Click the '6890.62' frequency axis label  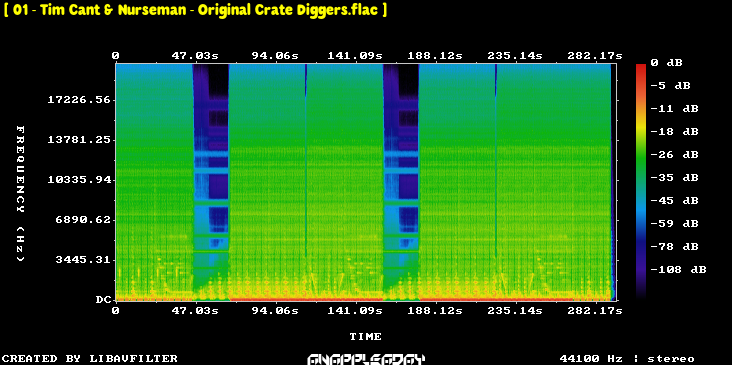(83, 219)
